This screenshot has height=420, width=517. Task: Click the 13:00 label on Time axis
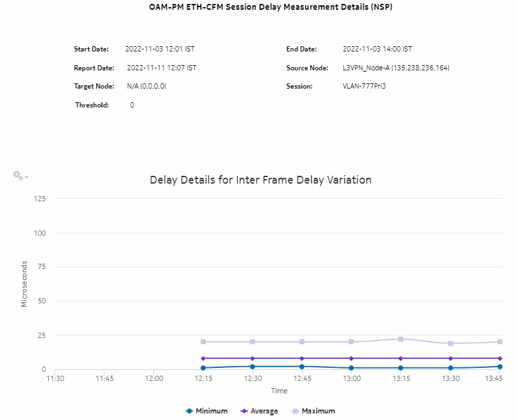(x=352, y=378)
